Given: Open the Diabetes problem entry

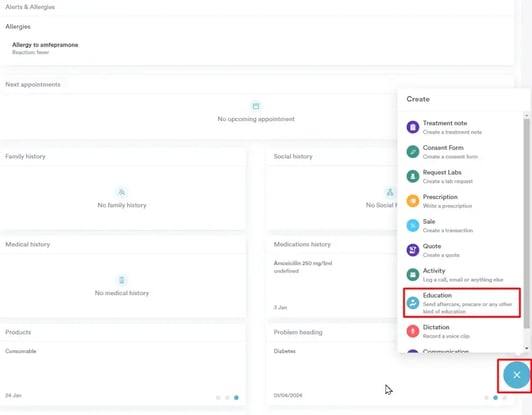Looking at the screenshot, I should (x=285, y=351).
